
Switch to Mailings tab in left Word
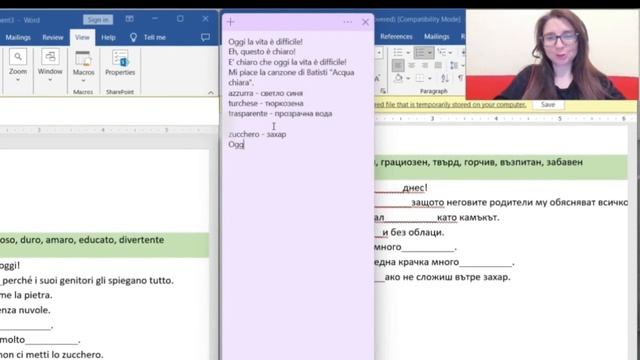[x=18, y=37]
